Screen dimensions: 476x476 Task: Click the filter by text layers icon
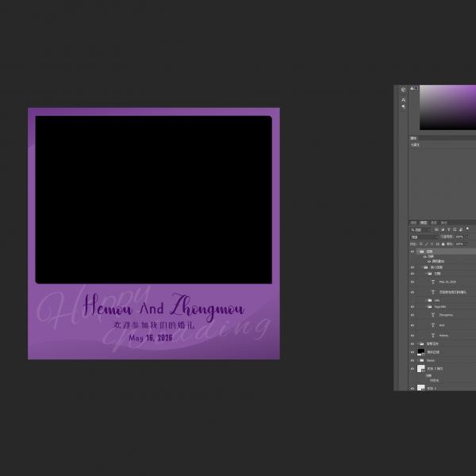(x=447, y=230)
